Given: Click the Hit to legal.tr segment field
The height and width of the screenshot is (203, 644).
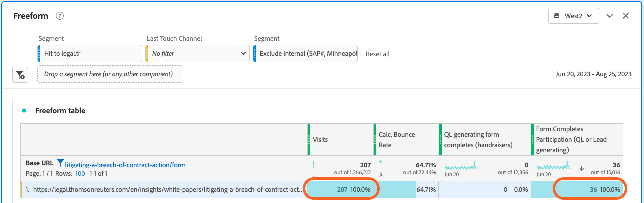Looking at the screenshot, I should (x=90, y=53).
